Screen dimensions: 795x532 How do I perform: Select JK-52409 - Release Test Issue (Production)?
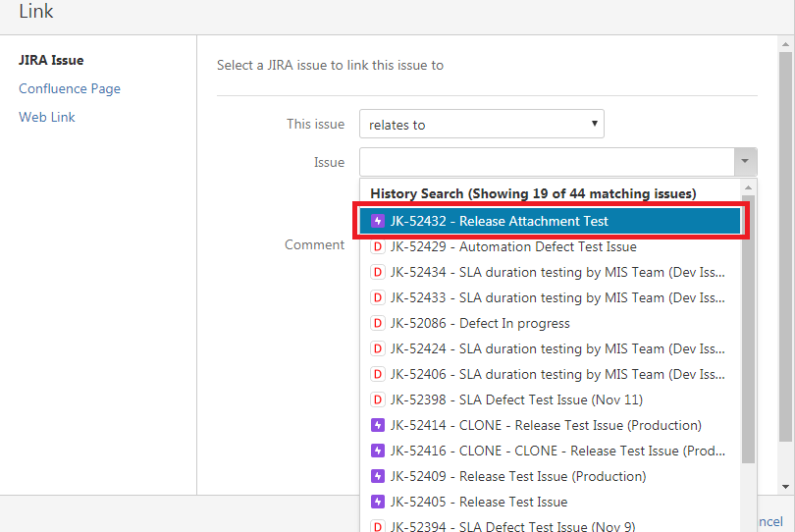(550, 476)
